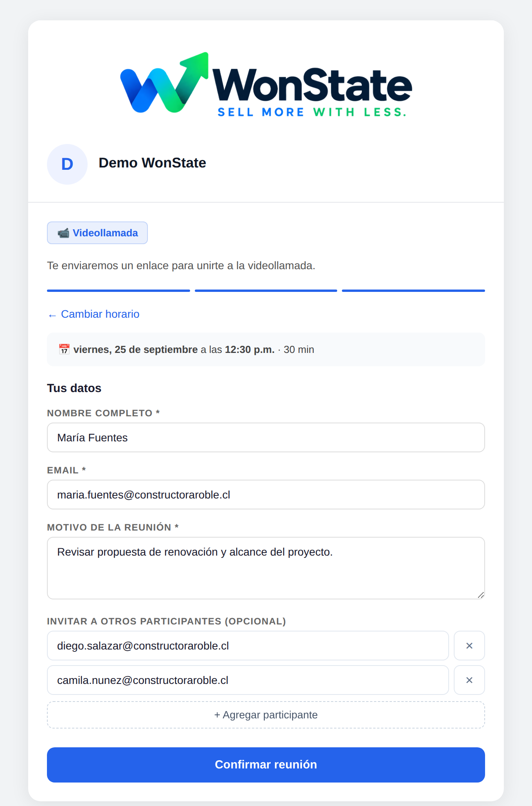Edit the camila.nunez participant email field
Image resolution: width=532 pixels, height=806 pixels.
(248, 680)
